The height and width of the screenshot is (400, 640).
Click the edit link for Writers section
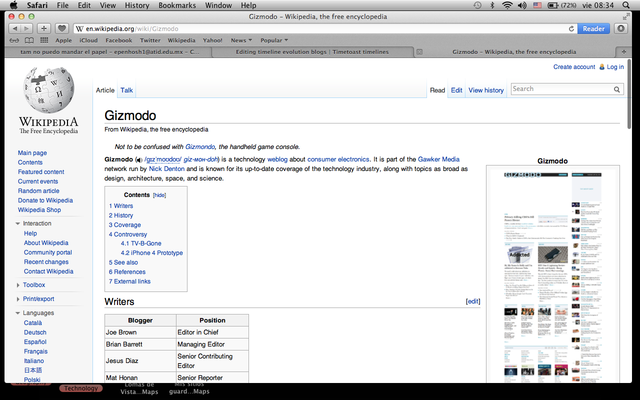click(x=473, y=302)
